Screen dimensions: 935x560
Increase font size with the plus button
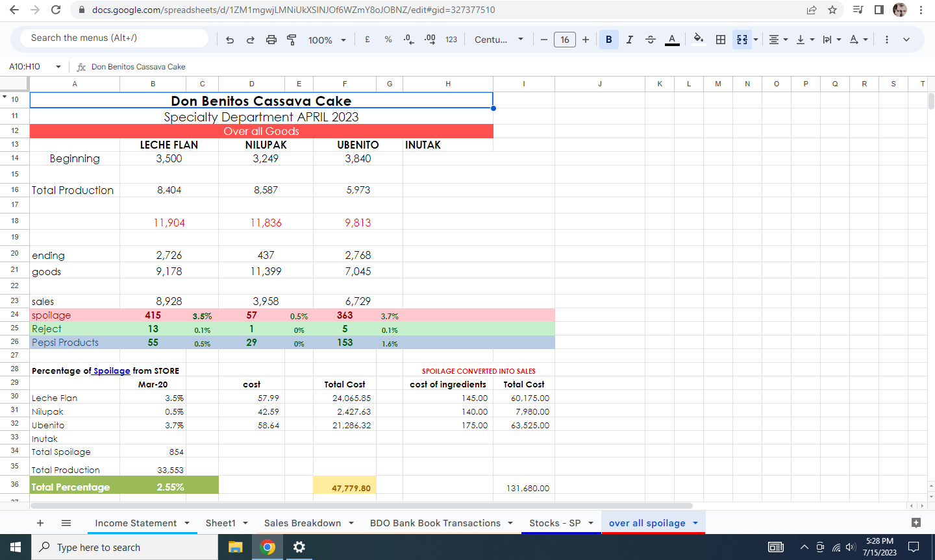[586, 40]
